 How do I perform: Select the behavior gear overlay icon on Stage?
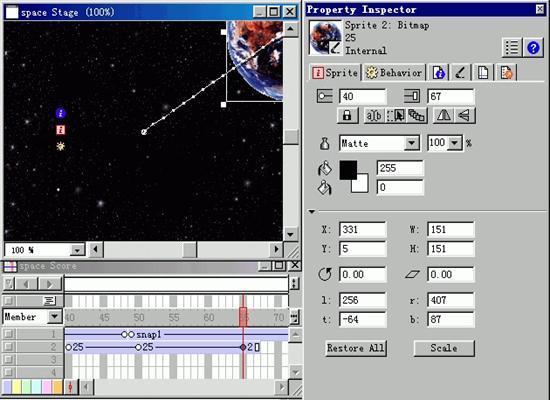61,146
